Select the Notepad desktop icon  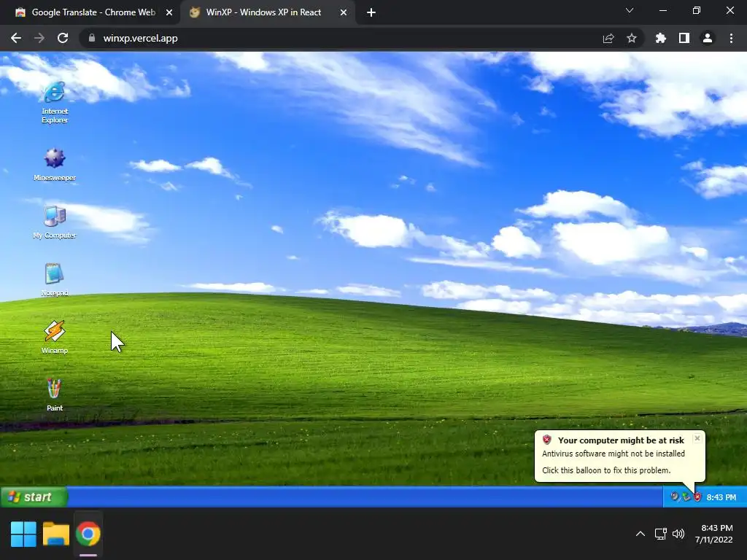54,279
